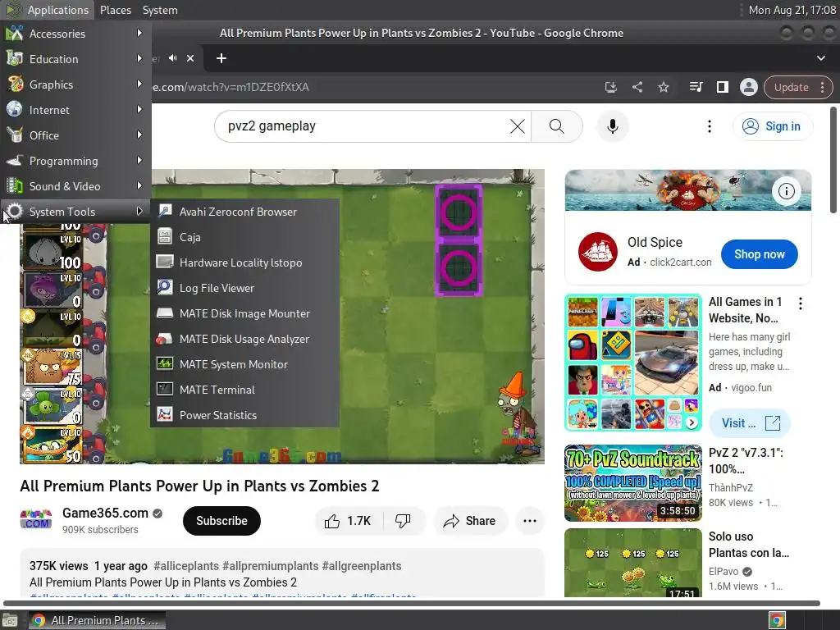Open the Places menu
The image size is (840, 630).
tap(115, 10)
